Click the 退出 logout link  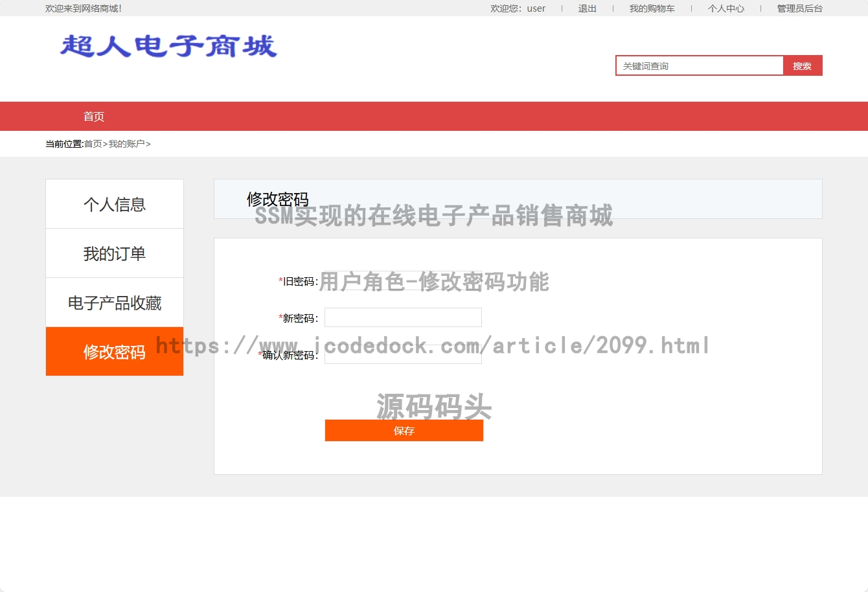pyautogui.click(x=587, y=8)
